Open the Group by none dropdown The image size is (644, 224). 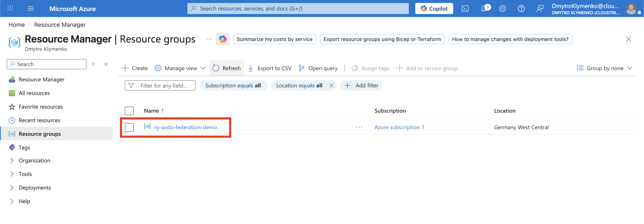(x=604, y=68)
